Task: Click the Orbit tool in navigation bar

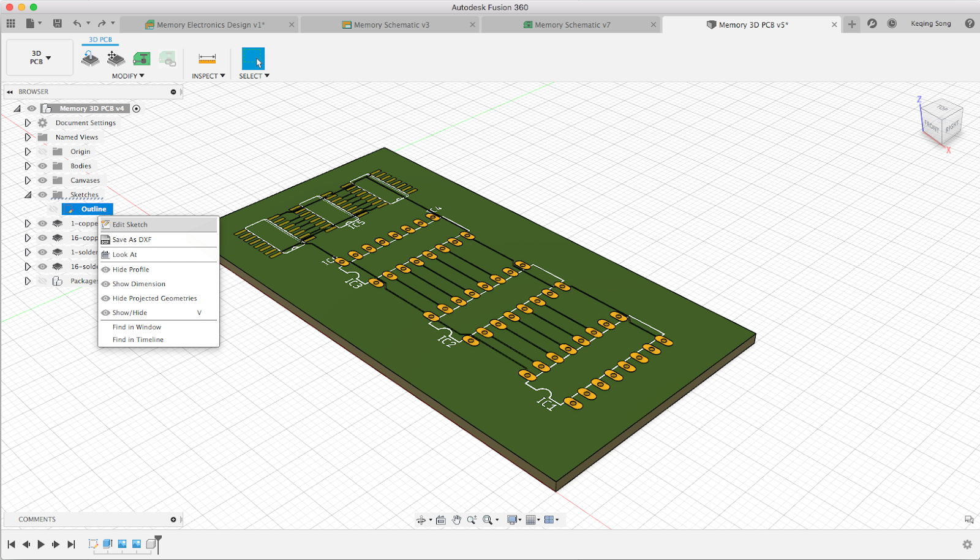Action: coord(421,520)
